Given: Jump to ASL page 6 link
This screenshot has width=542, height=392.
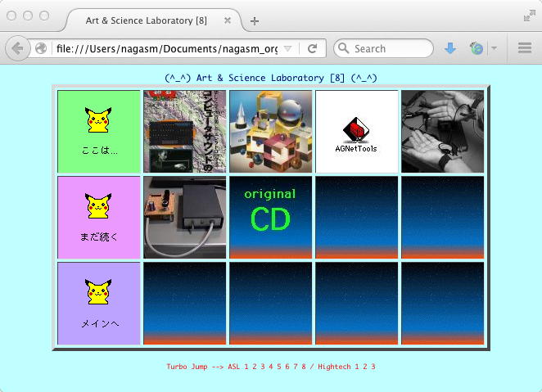Looking at the screenshot, I should click(x=287, y=367).
